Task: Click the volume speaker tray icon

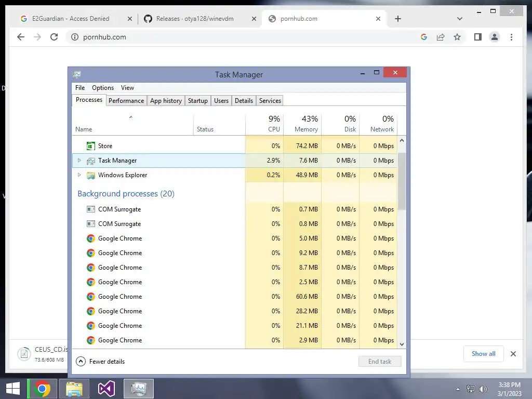Action: 483,389
